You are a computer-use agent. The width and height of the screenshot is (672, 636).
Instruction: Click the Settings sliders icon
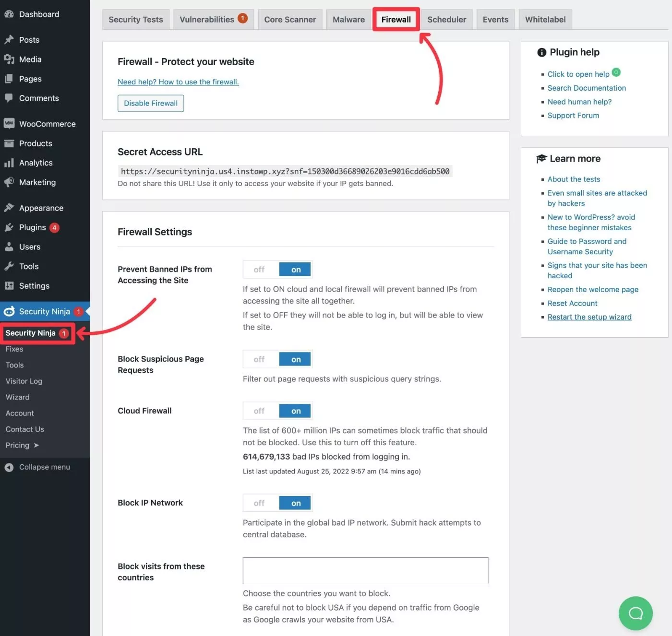9,286
